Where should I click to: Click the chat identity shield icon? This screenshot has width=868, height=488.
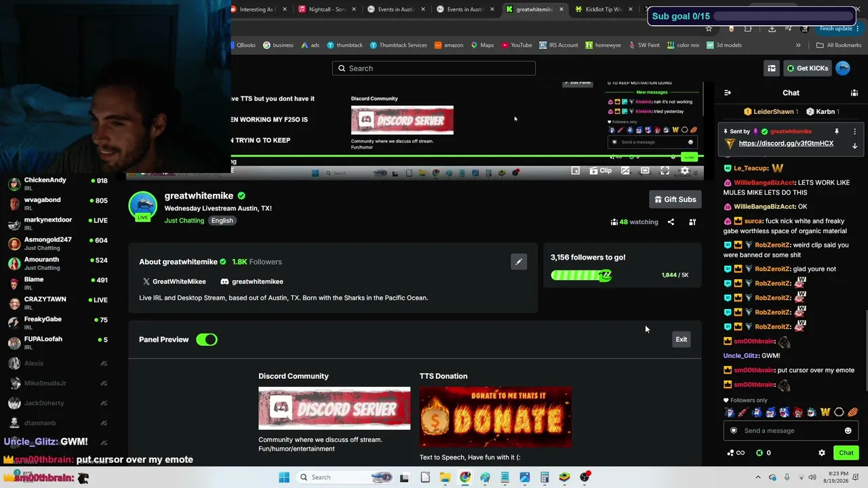pyautogui.click(x=733, y=430)
